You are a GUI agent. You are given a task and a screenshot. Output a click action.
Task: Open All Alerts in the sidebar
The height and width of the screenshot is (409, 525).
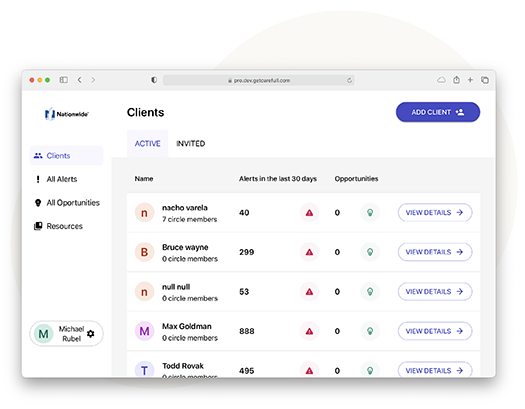(x=66, y=179)
